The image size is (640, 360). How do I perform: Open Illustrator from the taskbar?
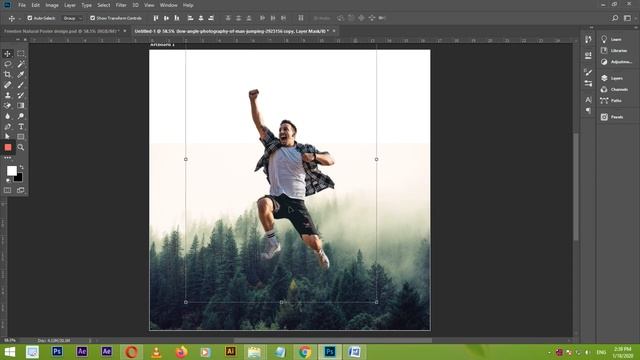[x=230, y=352]
